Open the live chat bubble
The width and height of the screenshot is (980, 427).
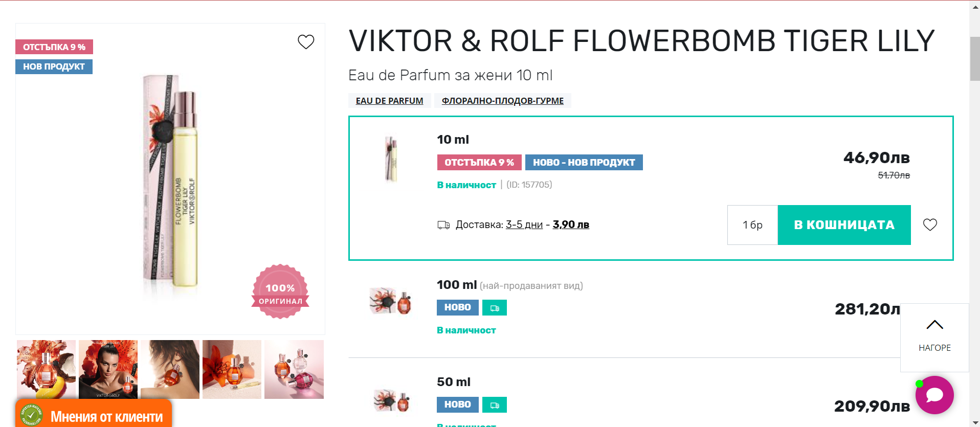coord(934,395)
